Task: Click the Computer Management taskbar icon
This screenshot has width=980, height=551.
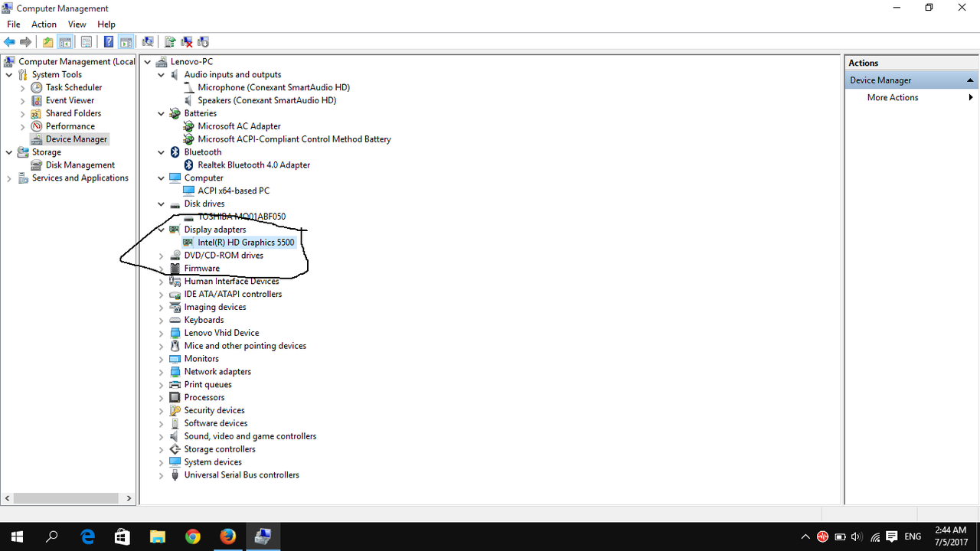Action: pos(263,537)
